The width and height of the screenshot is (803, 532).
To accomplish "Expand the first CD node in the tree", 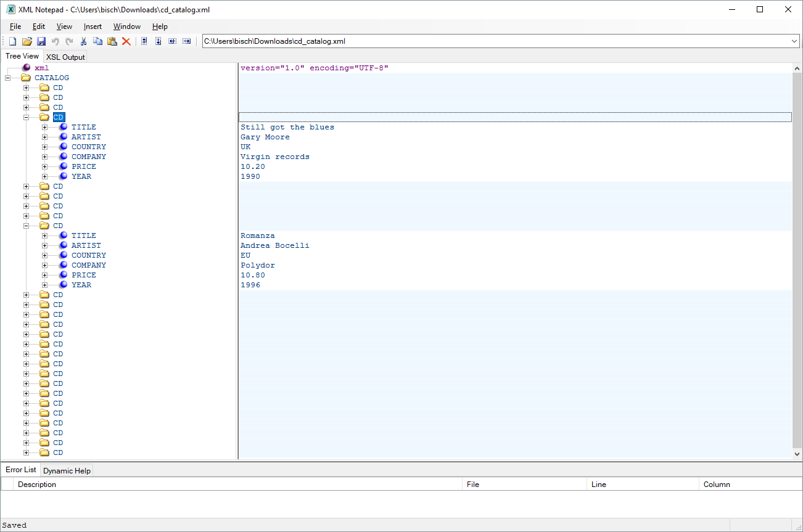I will point(25,87).
